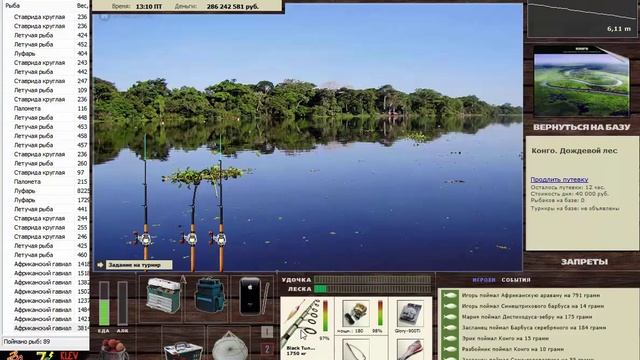Open the blue backpack icon

click(x=210, y=295)
